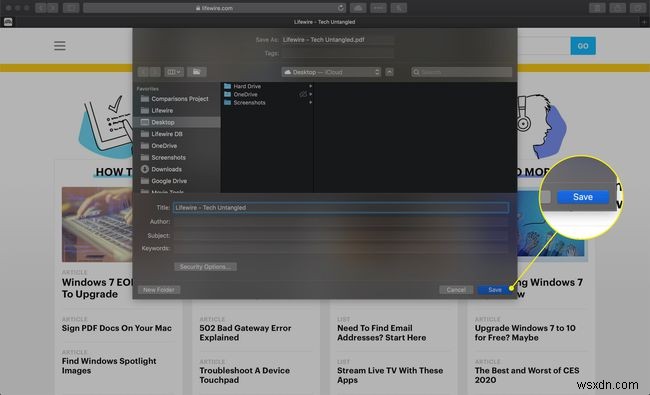650x395 pixels.
Task: Click the Subject input field
Action: pyautogui.click(x=341, y=235)
